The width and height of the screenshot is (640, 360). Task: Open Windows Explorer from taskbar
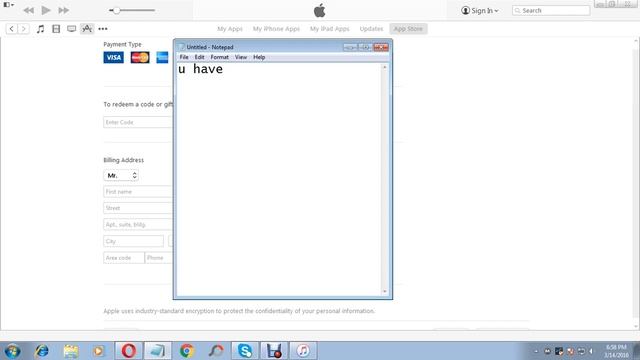click(x=71, y=351)
